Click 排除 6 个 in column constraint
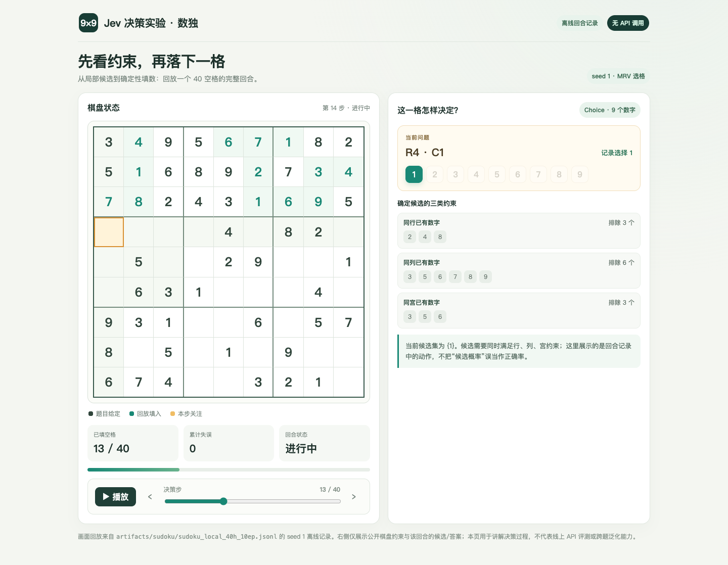728x565 pixels. pos(621,263)
